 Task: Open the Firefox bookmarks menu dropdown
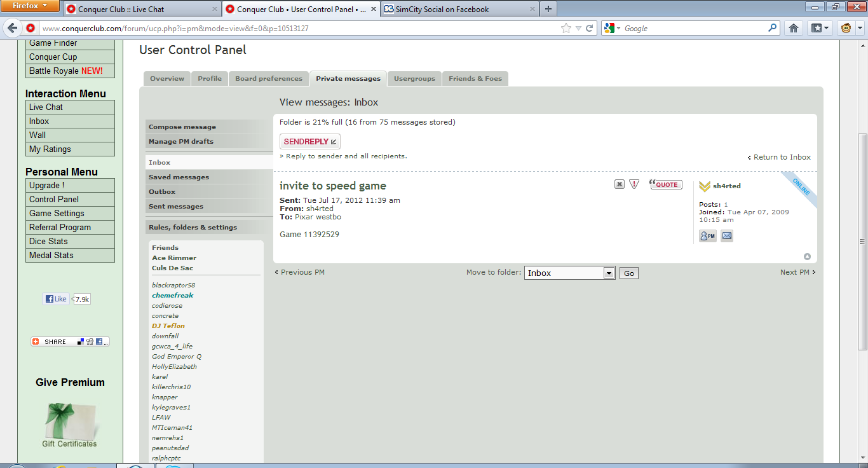(820, 28)
